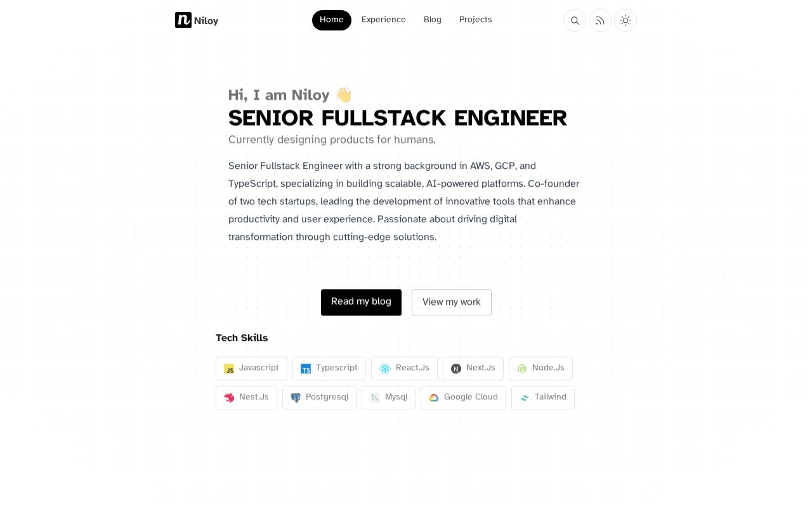Viewport: 812px width, 508px height.
Task: Select the Nest.Js skill badge
Action: tap(246, 398)
